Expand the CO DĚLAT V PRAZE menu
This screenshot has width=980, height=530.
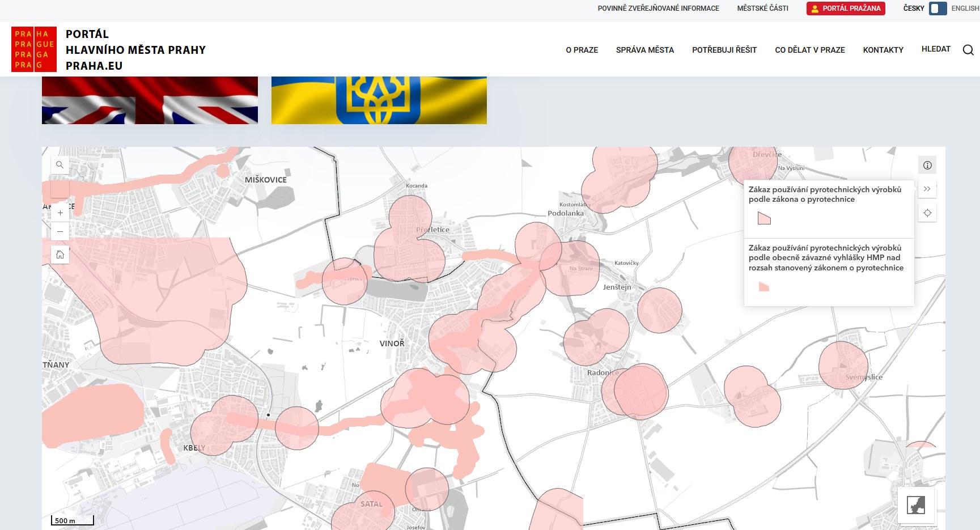click(809, 50)
